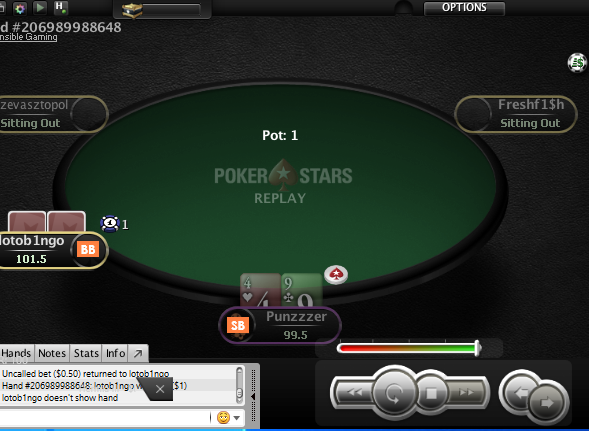Image resolution: width=589 pixels, height=431 pixels.
Task: Click the green play arrow toolbar icon
Action: [x=40, y=8]
